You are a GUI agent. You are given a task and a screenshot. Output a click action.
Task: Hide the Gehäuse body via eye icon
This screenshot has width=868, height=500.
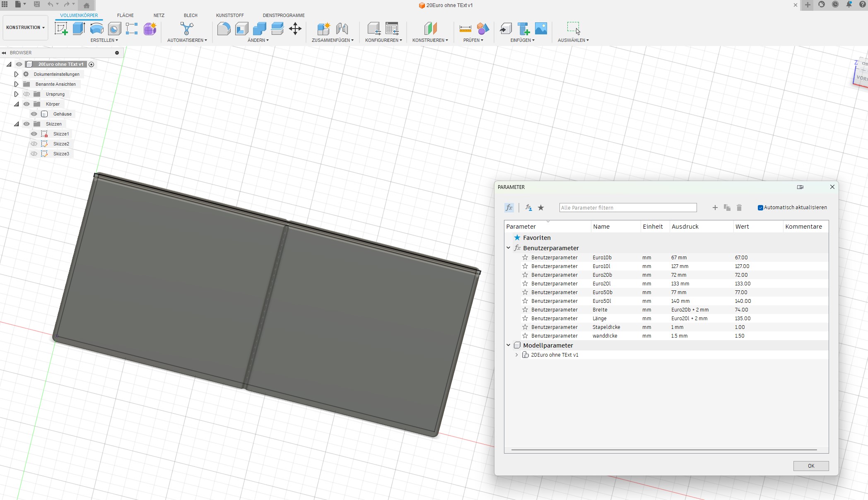(x=34, y=114)
